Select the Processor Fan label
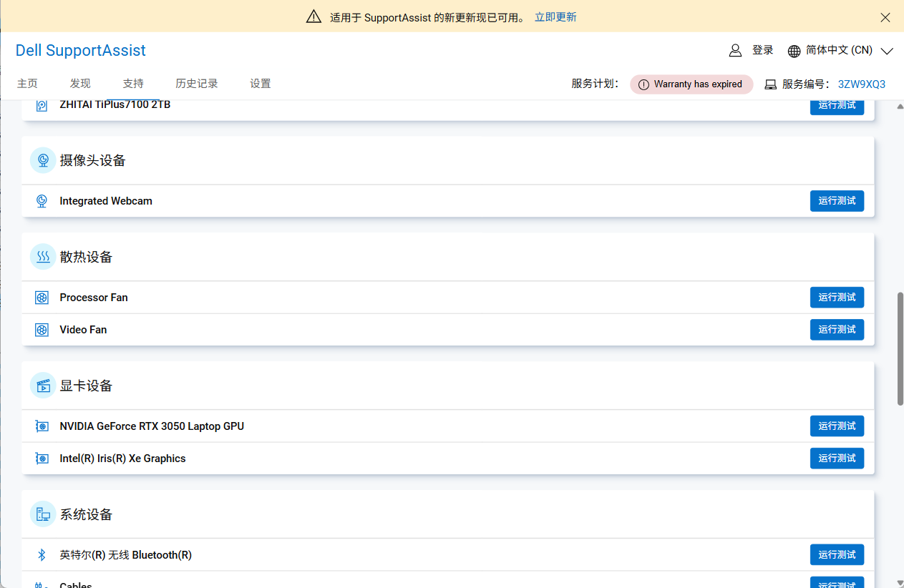The image size is (904, 588). [94, 298]
